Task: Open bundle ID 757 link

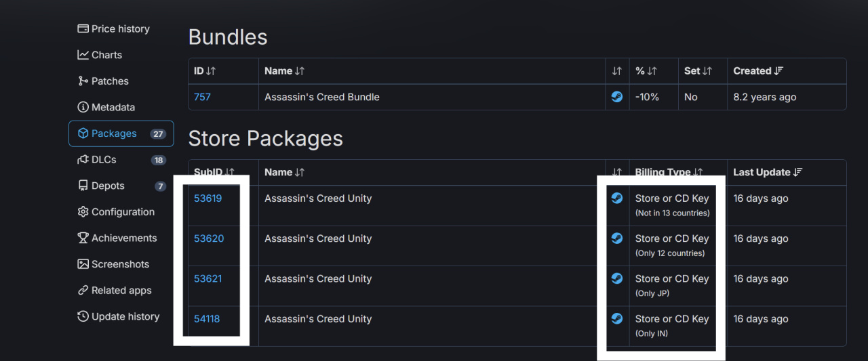Action: tap(202, 97)
